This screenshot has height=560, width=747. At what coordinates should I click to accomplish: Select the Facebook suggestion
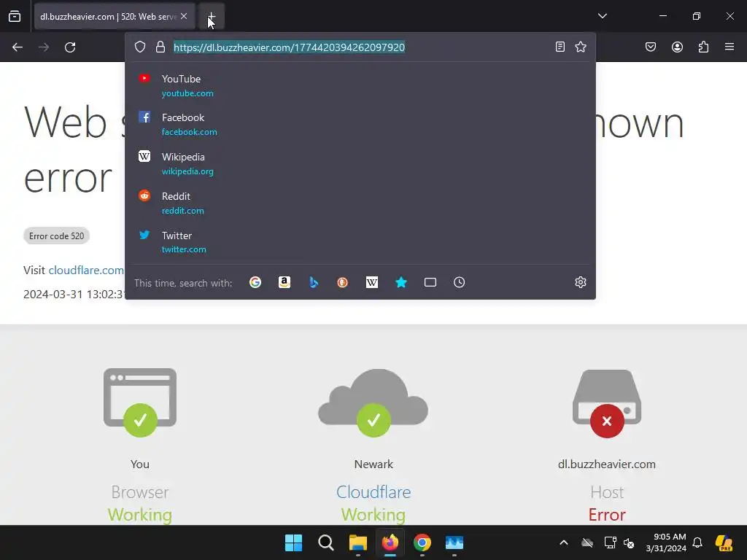(360, 124)
